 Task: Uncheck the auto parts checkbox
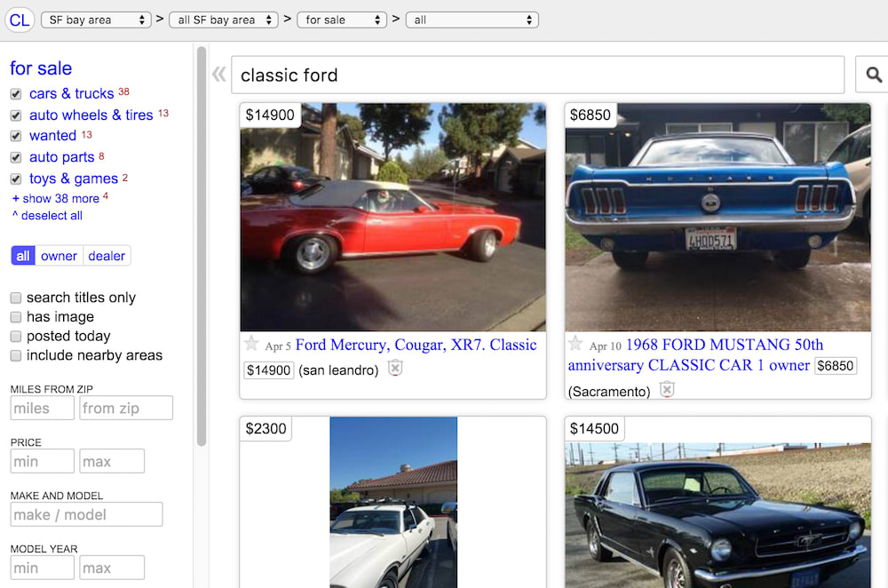coord(16,157)
